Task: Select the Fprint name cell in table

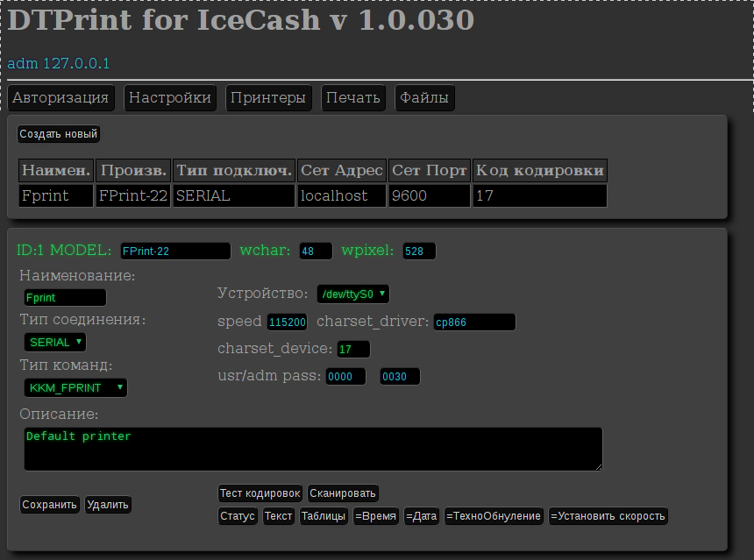Action: (56, 195)
